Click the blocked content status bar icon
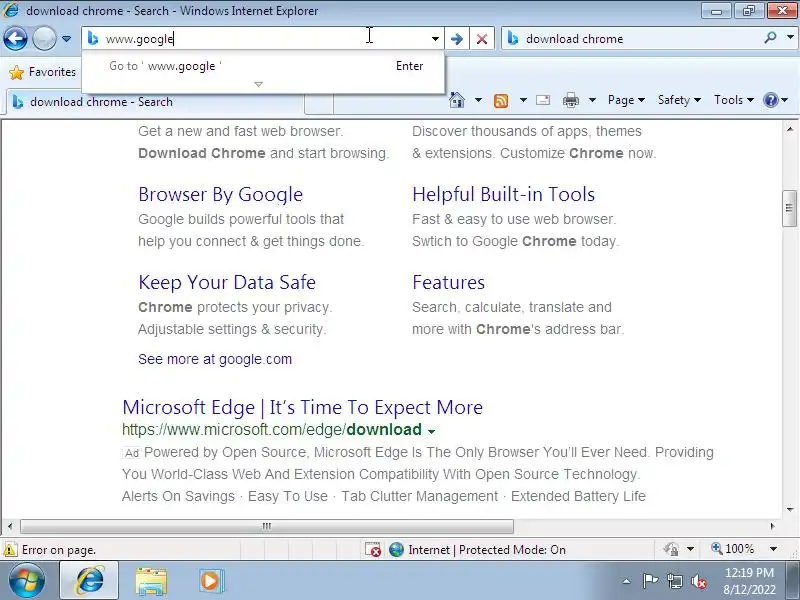Viewport: 800px width, 600px height. (x=373, y=550)
